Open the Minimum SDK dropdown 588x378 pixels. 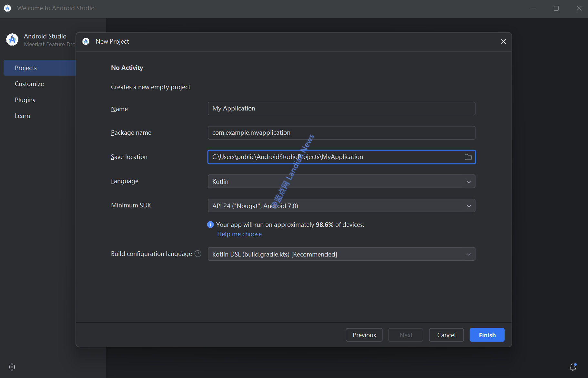[341, 206]
